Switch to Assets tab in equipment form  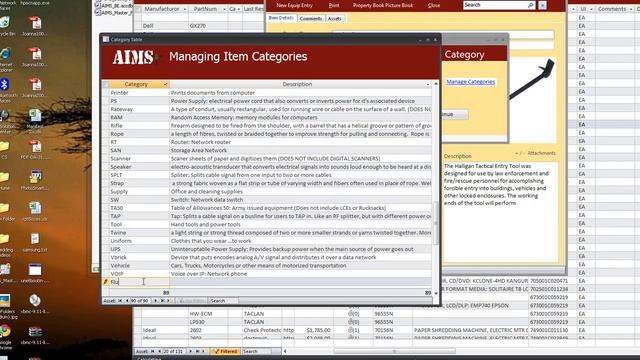pos(335,18)
